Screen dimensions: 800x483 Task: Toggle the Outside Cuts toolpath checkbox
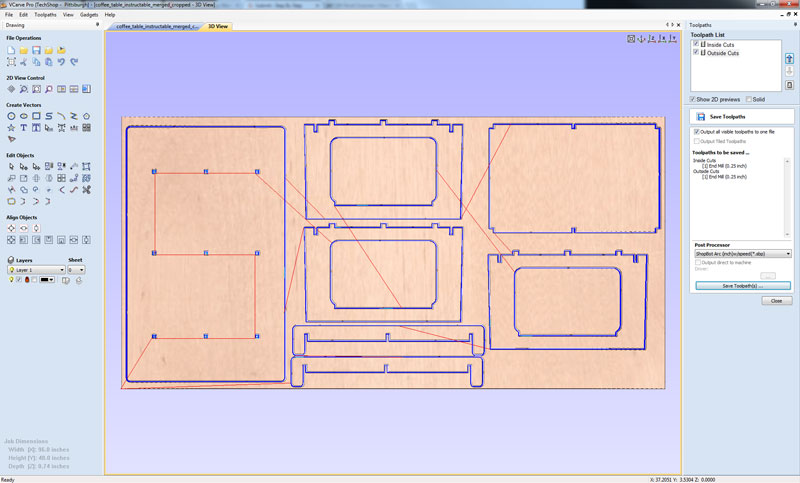click(696, 52)
